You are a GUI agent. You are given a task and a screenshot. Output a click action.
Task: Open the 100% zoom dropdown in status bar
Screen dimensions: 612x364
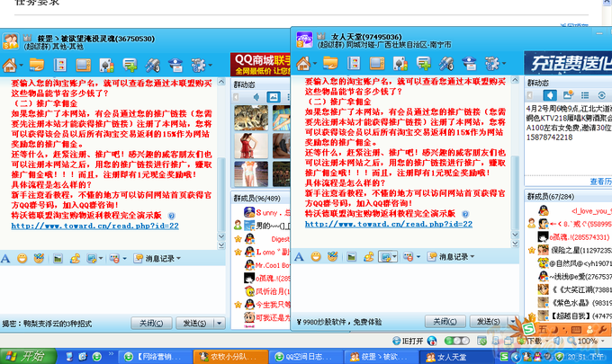(603, 341)
